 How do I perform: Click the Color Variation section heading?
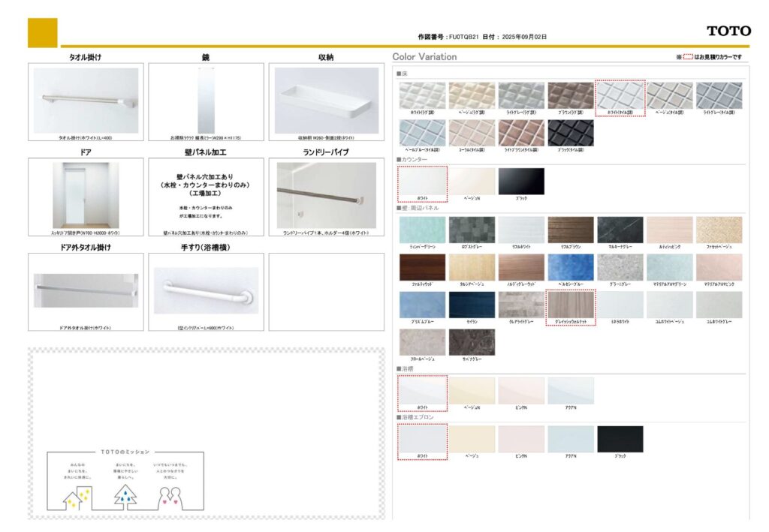tap(424, 57)
